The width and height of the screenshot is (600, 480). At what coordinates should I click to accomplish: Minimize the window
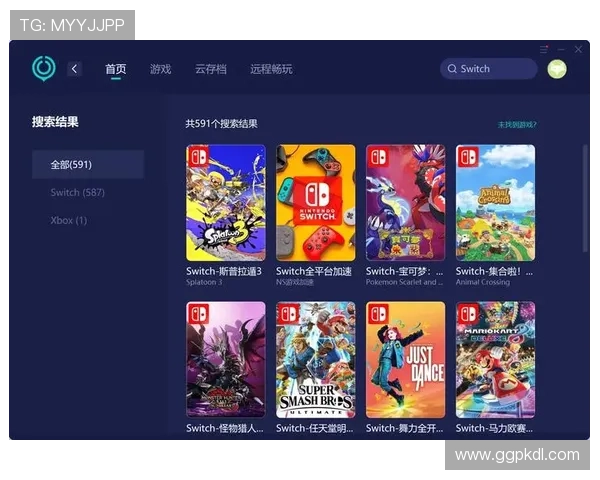561,49
